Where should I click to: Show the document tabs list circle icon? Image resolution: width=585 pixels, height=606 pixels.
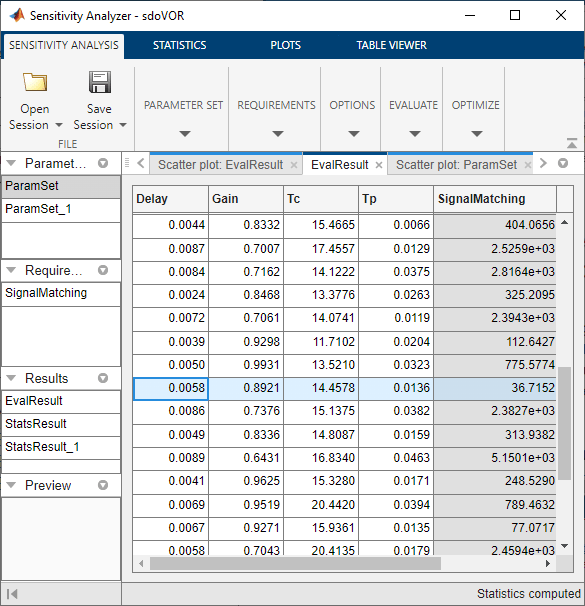563,163
